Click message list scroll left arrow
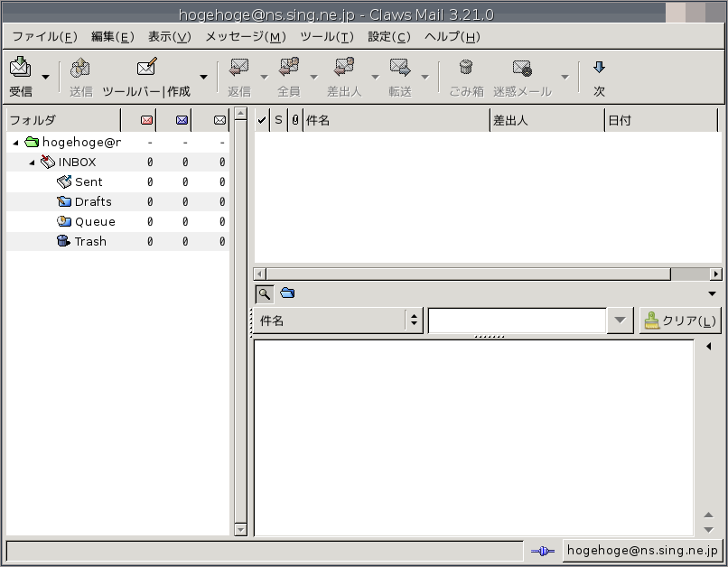The height and width of the screenshot is (567, 728). [259, 274]
